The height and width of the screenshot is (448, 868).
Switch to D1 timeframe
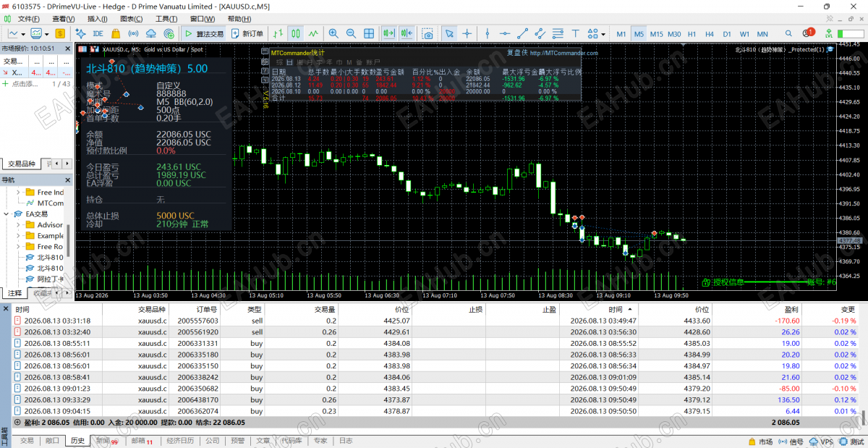(727, 34)
